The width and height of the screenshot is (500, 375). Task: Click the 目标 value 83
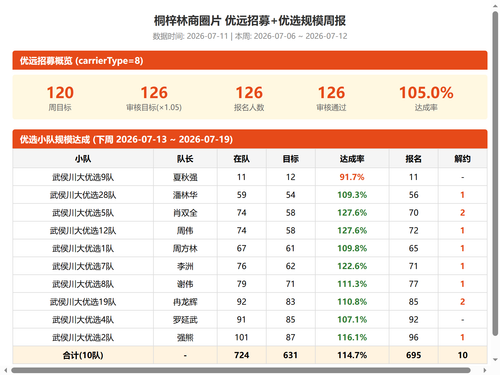pyautogui.click(x=291, y=302)
